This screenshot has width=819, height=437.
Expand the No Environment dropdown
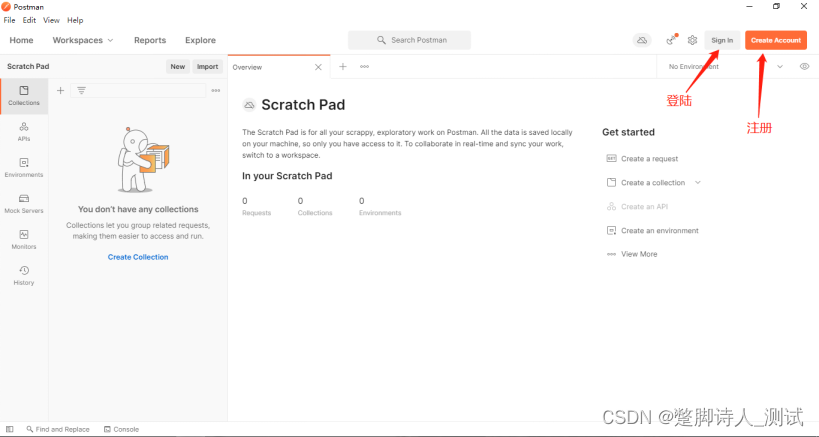(x=727, y=67)
